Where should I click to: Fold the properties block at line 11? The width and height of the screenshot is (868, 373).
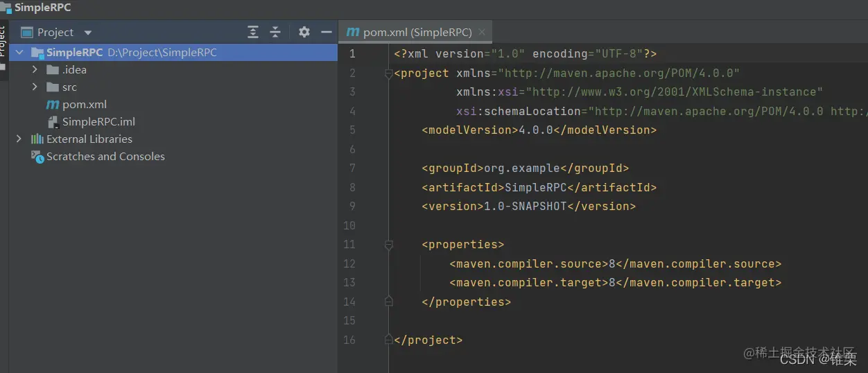[388, 245]
